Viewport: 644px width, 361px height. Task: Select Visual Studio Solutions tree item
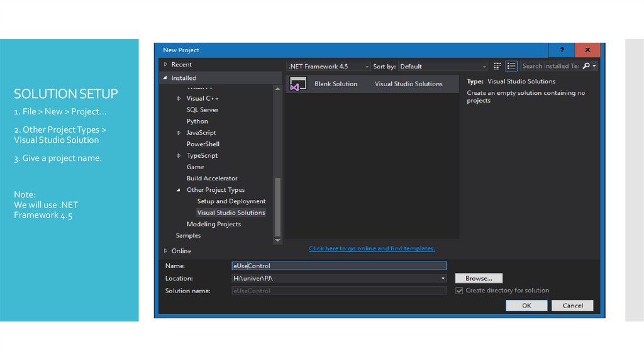pyautogui.click(x=231, y=213)
